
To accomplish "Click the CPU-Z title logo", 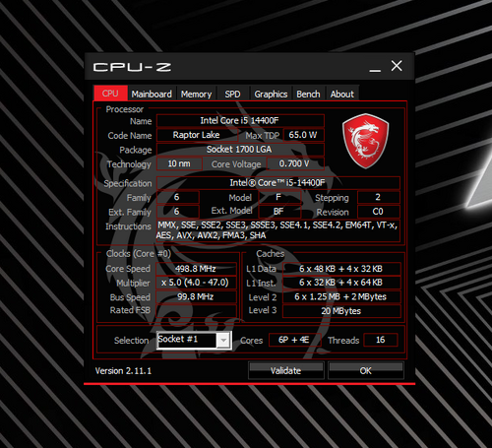I will (x=132, y=67).
